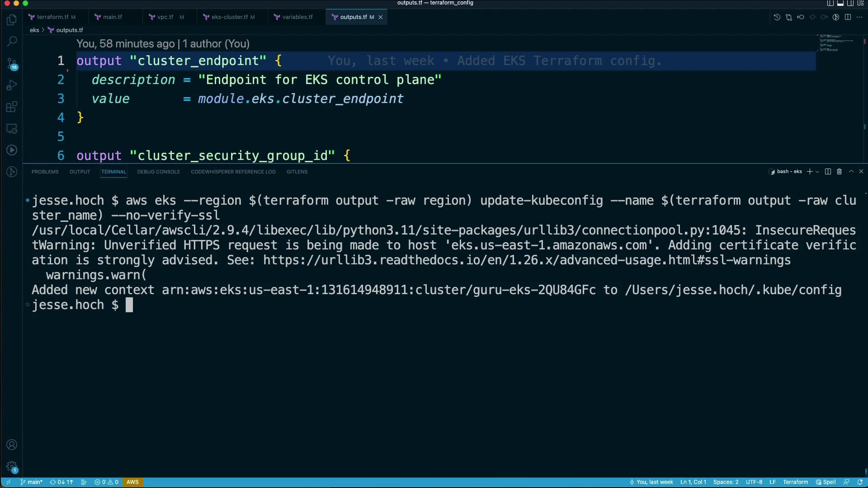Open editor More Actions ellipsis
The height and width of the screenshot is (488, 868).
859,17
